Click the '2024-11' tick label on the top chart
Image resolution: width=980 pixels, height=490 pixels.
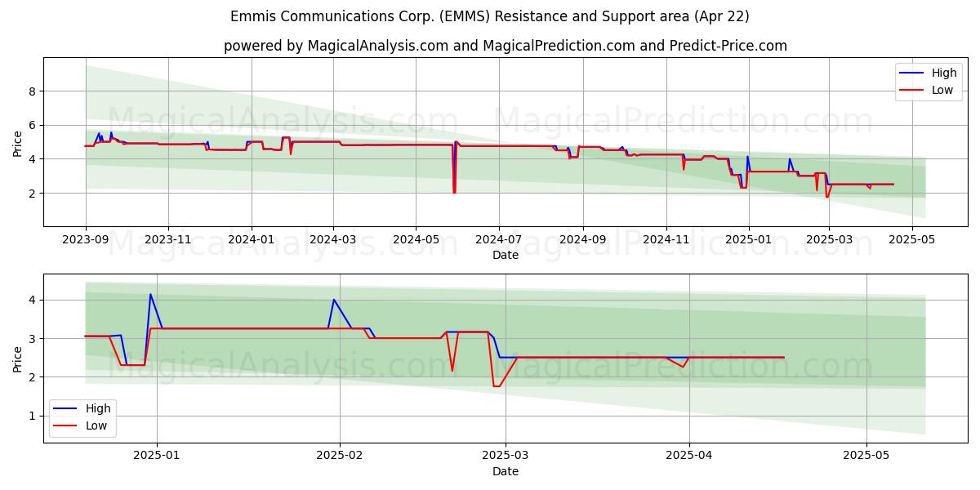click(x=666, y=241)
